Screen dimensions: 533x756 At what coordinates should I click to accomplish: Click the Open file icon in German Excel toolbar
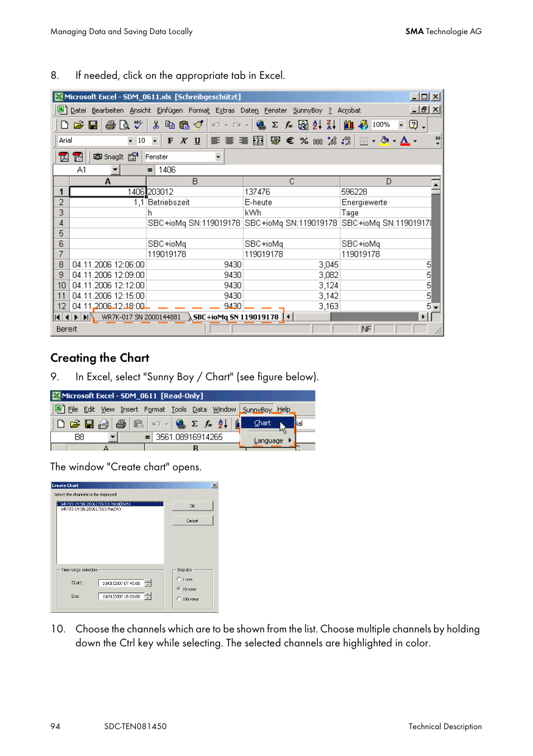click(78, 125)
